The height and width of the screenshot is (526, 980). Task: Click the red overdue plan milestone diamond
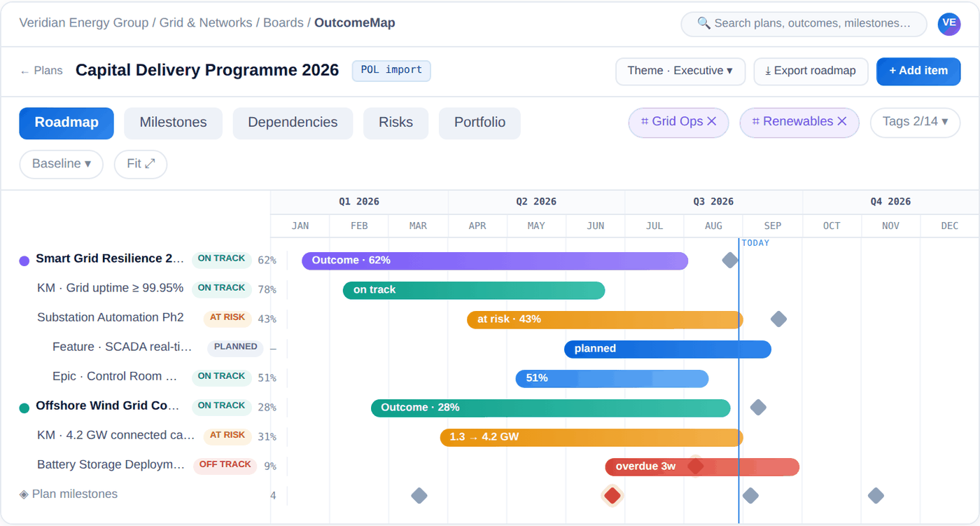pos(612,496)
